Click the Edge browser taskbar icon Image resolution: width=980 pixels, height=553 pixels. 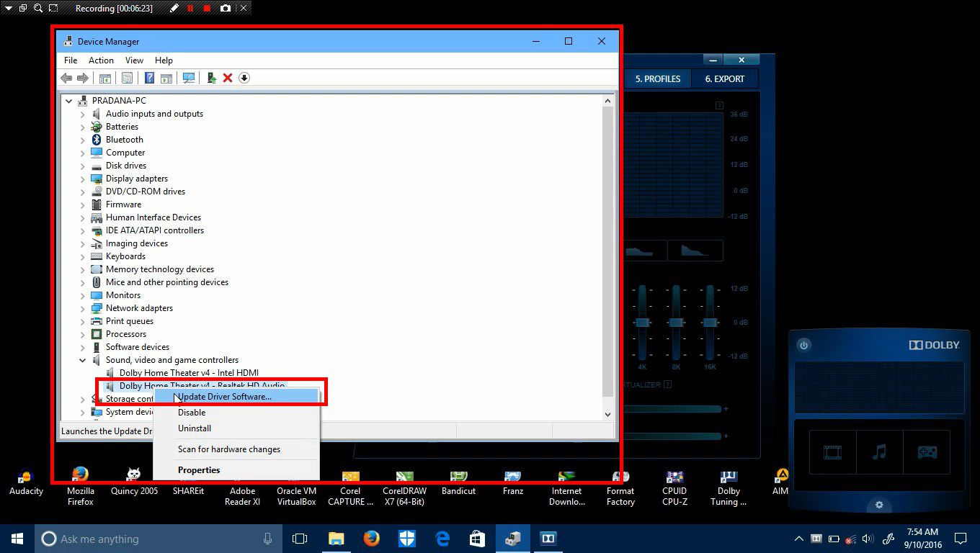(442, 539)
